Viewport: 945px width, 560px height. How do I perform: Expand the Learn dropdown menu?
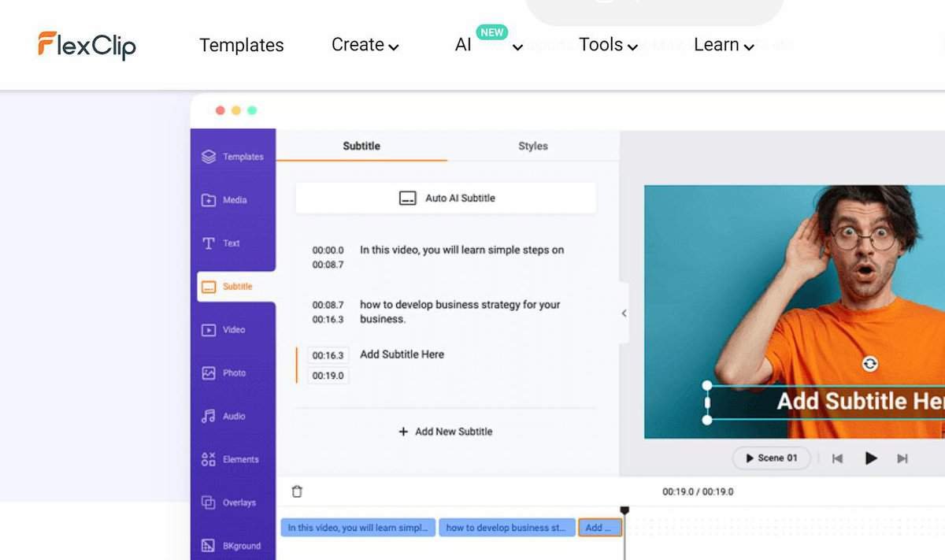click(724, 46)
